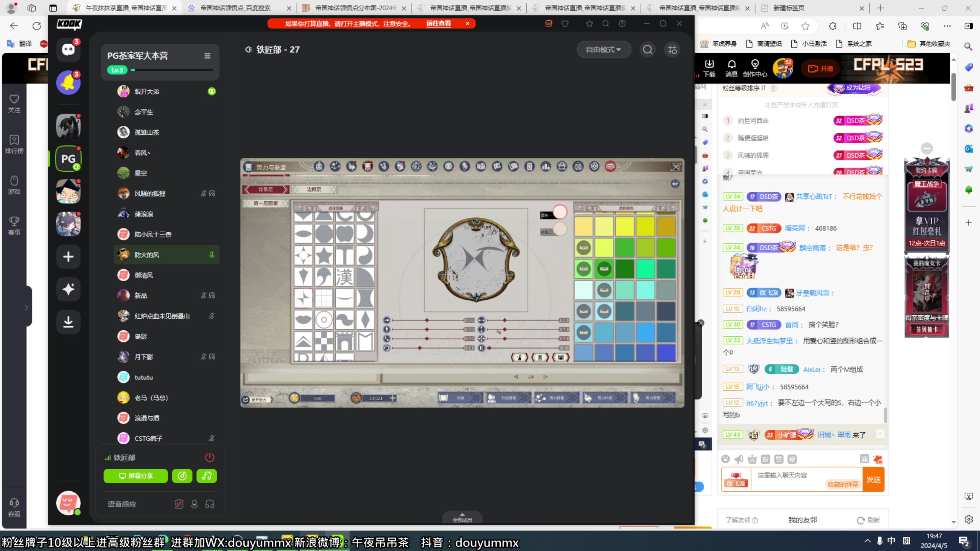Toggle 滤 danmaku filter button
This screenshot has width=980, height=551.
click(864, 459)
